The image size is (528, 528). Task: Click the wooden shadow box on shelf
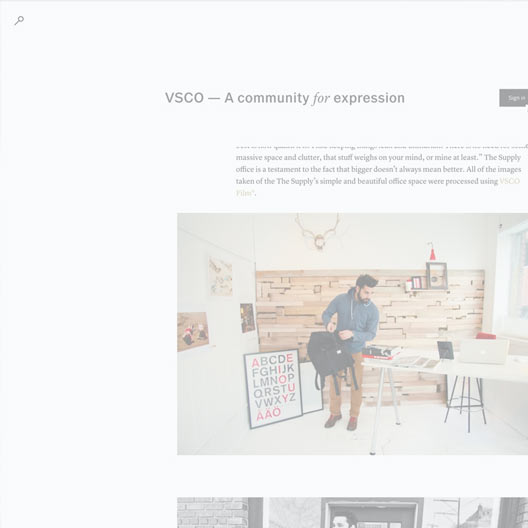coord(436,276)
